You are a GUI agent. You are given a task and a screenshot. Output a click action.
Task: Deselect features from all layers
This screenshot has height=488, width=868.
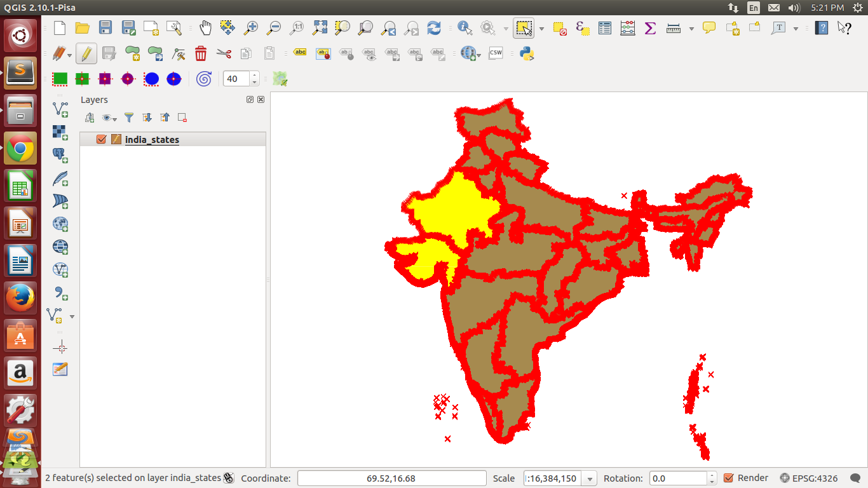click(x=559, y=28)
